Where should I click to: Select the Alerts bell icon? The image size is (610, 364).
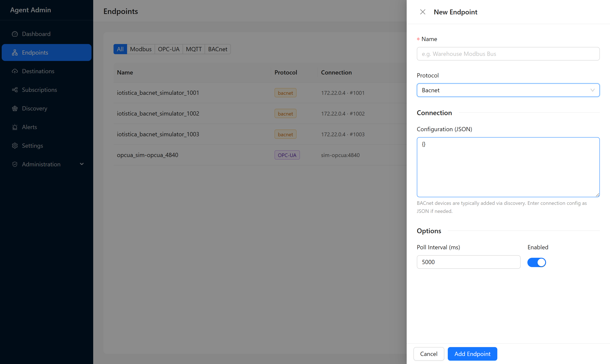point(15,127)
